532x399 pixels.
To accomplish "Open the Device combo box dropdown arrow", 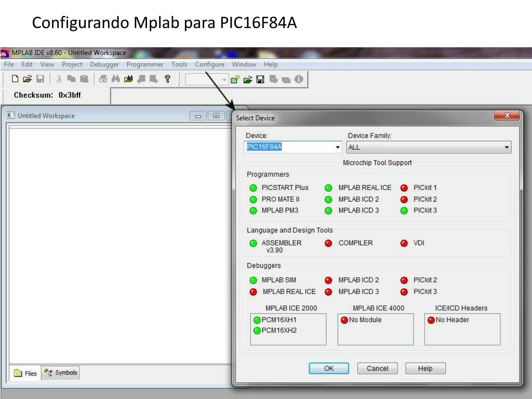I will point(338,147).
